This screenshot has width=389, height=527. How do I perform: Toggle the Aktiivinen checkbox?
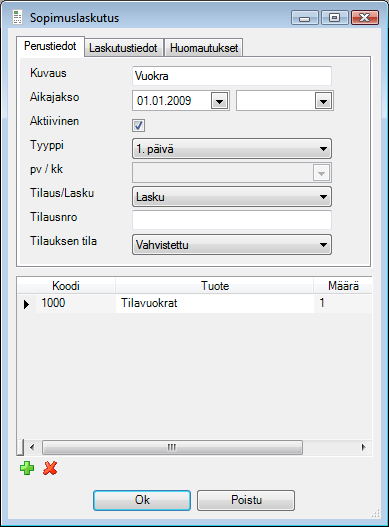point(138,125)
